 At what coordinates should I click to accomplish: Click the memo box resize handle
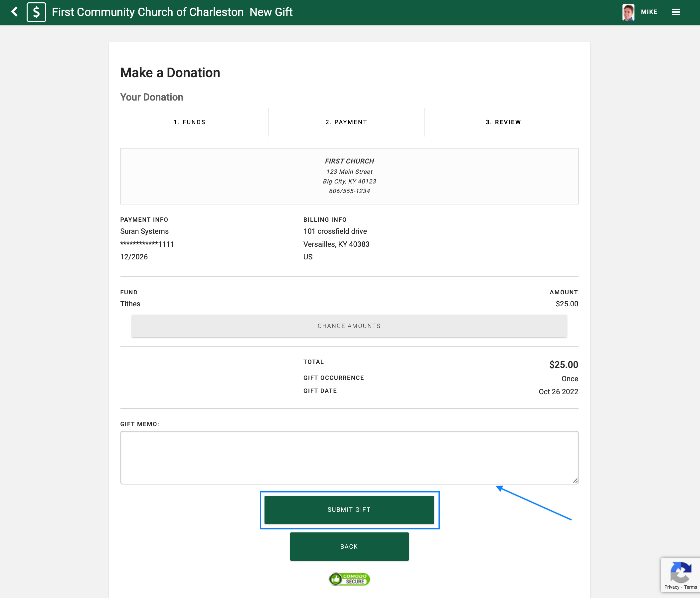pos(575,480)
